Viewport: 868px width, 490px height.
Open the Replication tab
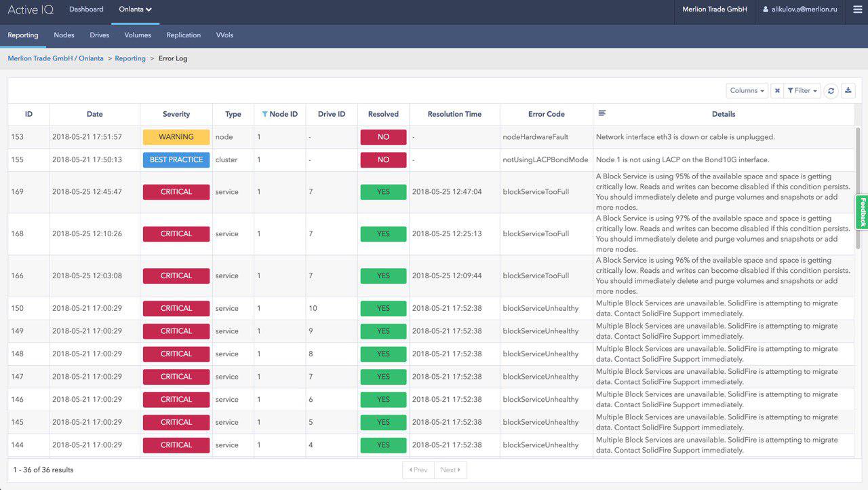pyautogui.click(x=184, y=35)
